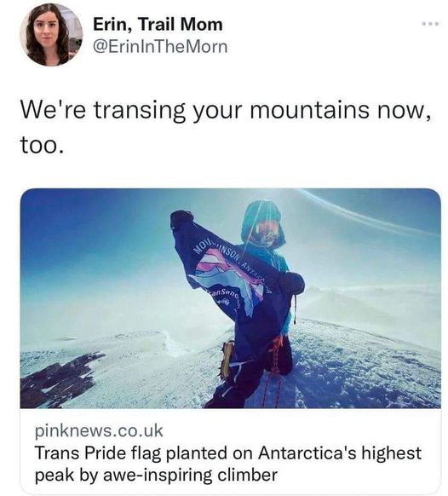The image size is (448, 496).
Task: Click Erin's round profile picture
Action: tap(51, 35)
